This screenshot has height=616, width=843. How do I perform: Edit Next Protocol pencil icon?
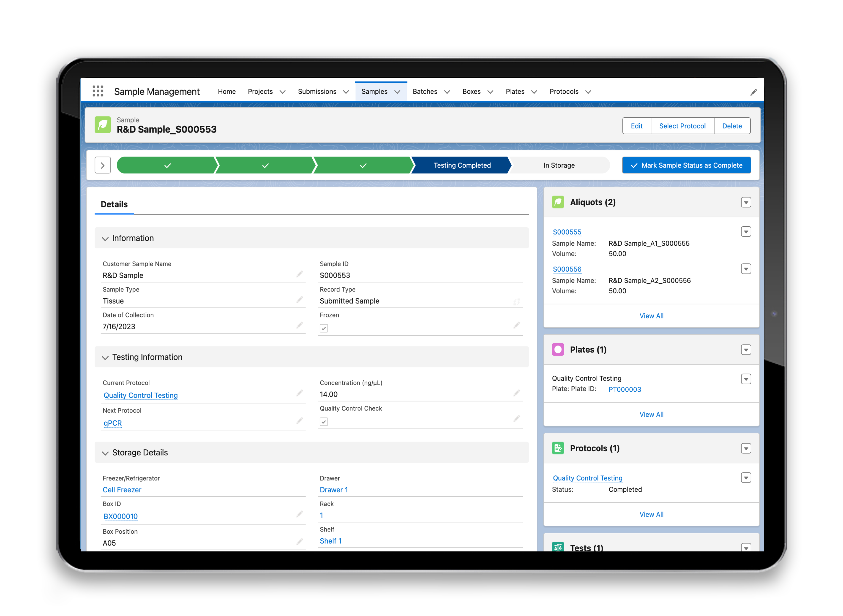[x=300, y=421]
